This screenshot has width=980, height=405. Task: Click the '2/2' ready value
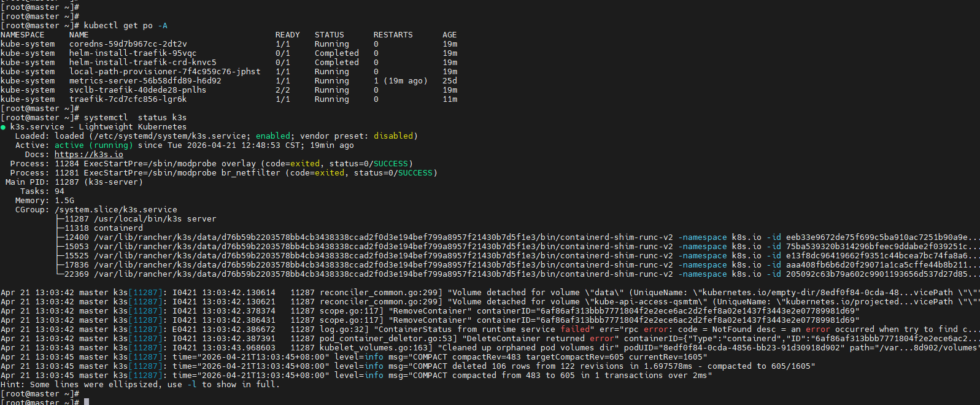click(x=283, y=90)
